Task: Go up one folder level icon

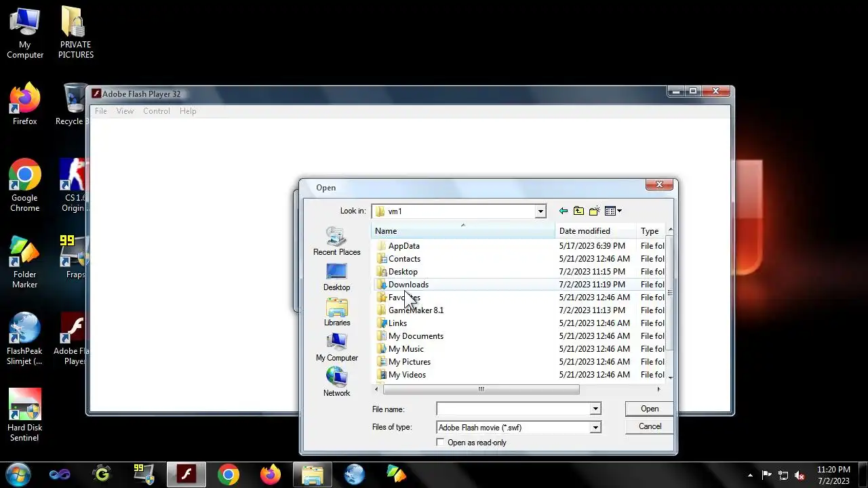Action: point(578,211)
